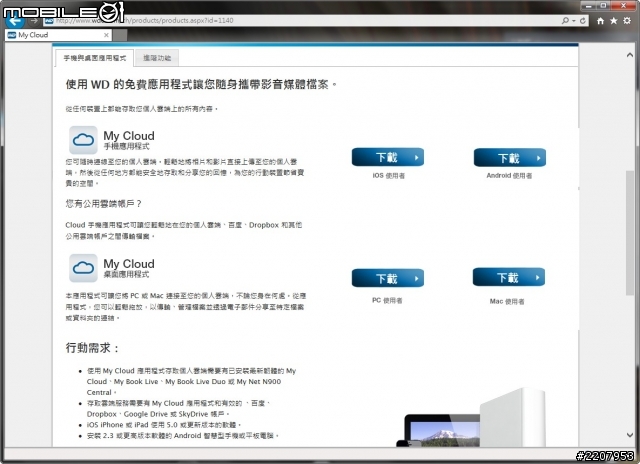Screen dimensions: 640x464
Task: Click the Mac 使用者 label
Action: click(507, 302)
